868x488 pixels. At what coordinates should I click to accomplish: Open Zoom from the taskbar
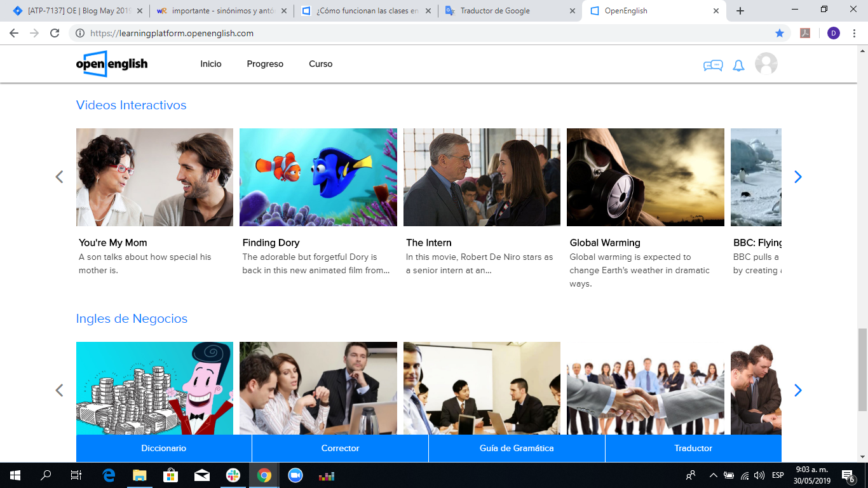point(295,475)
